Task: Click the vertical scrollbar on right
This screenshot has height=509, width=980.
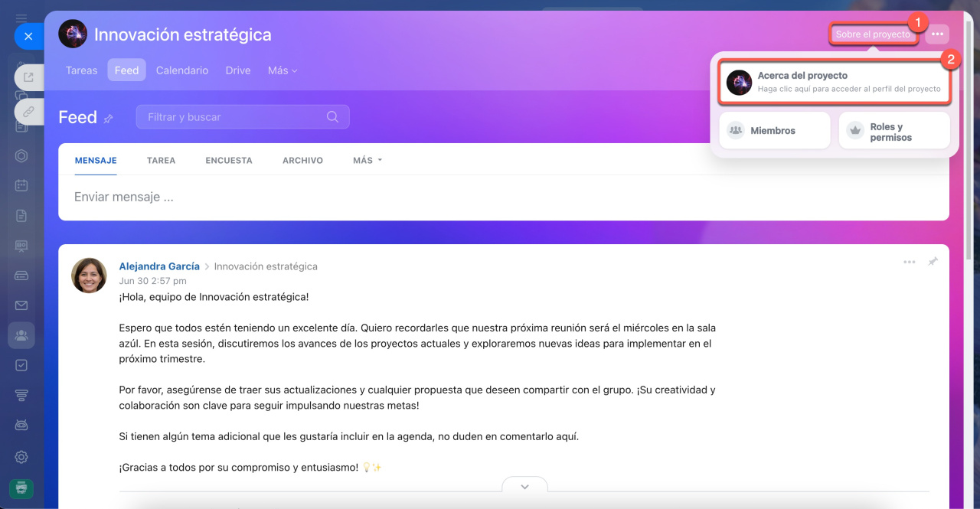Action: pyautogui.click(x=970, y=142)
